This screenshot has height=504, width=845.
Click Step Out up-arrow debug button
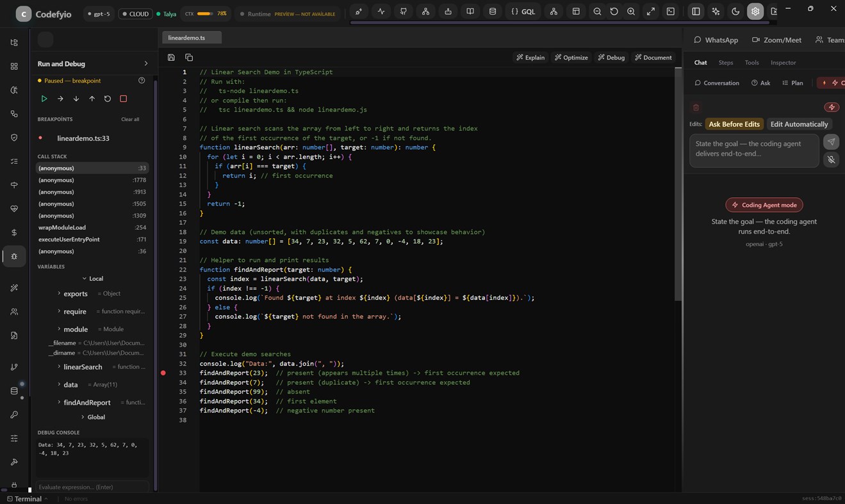point(92,99)
